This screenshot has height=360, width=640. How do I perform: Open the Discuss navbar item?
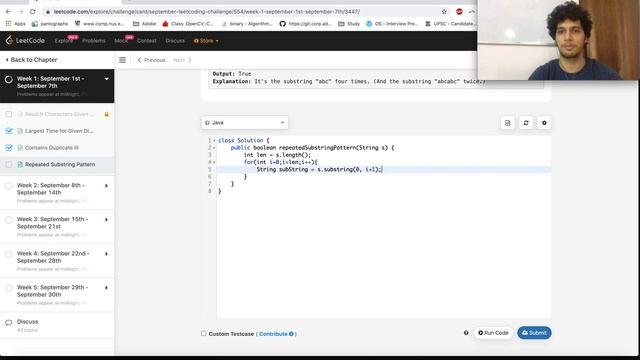pos(175,41)
